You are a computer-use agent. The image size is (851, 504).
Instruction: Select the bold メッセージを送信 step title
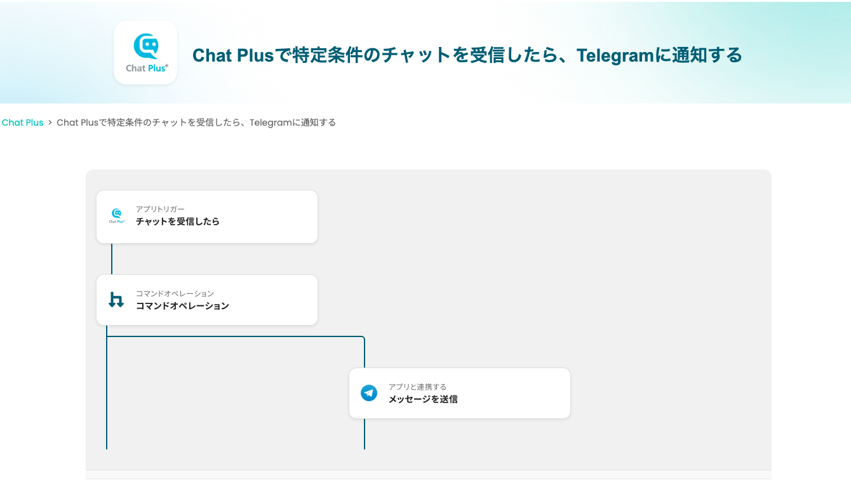423,399
